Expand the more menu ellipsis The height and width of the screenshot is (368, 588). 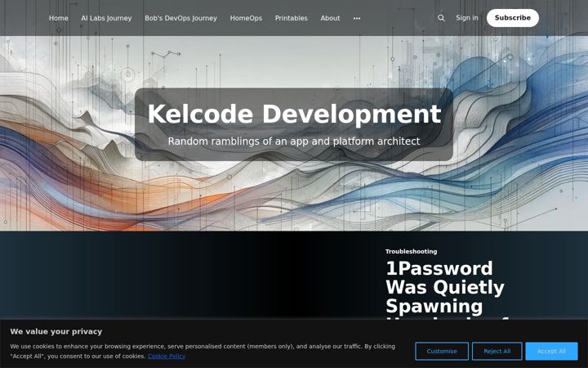point(357,18)
